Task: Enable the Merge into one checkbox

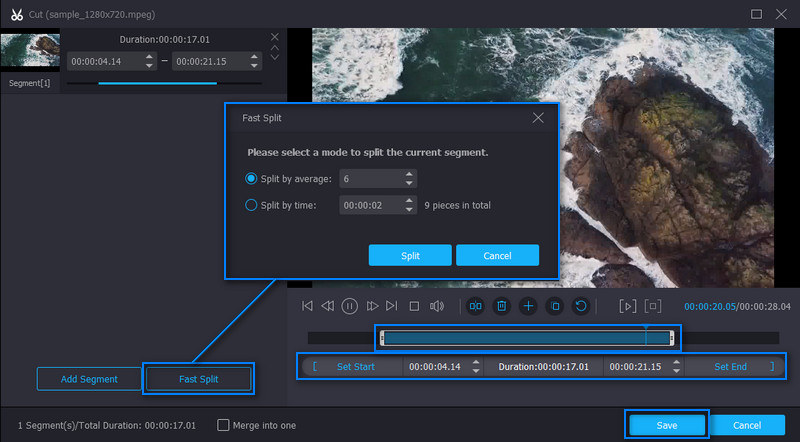Action: point(224,425)
